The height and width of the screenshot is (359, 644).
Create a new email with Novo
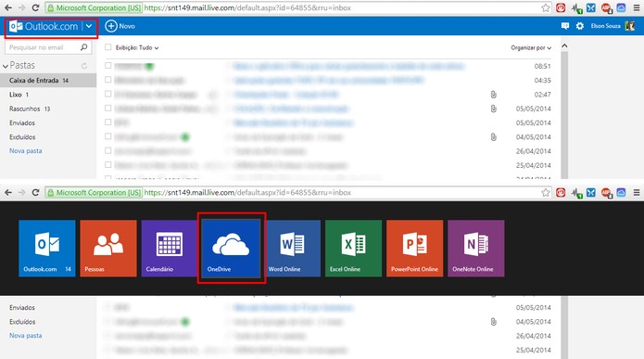[x=120, y=26]
